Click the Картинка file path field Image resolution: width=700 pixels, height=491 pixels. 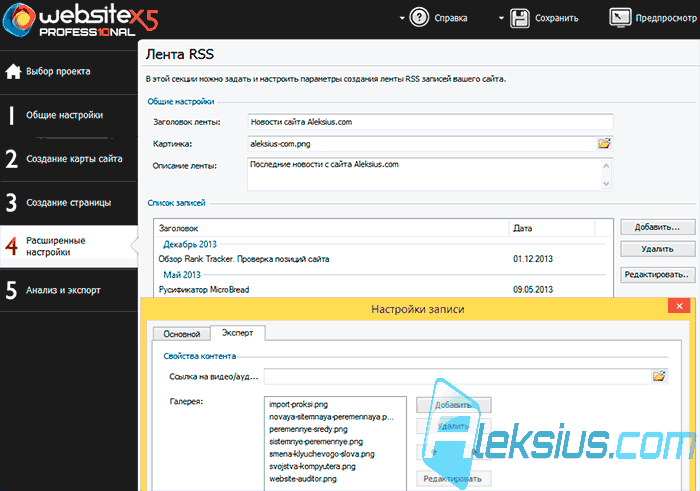pos(422,144)
